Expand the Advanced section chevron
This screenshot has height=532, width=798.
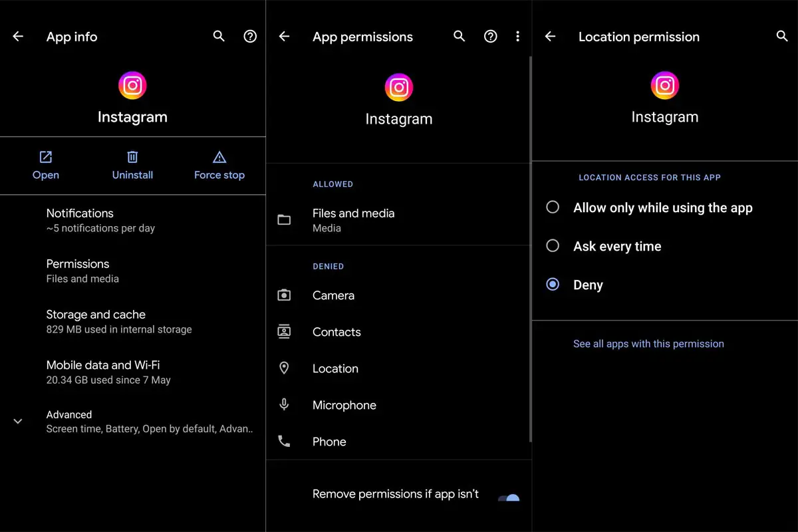pos(18,421)
